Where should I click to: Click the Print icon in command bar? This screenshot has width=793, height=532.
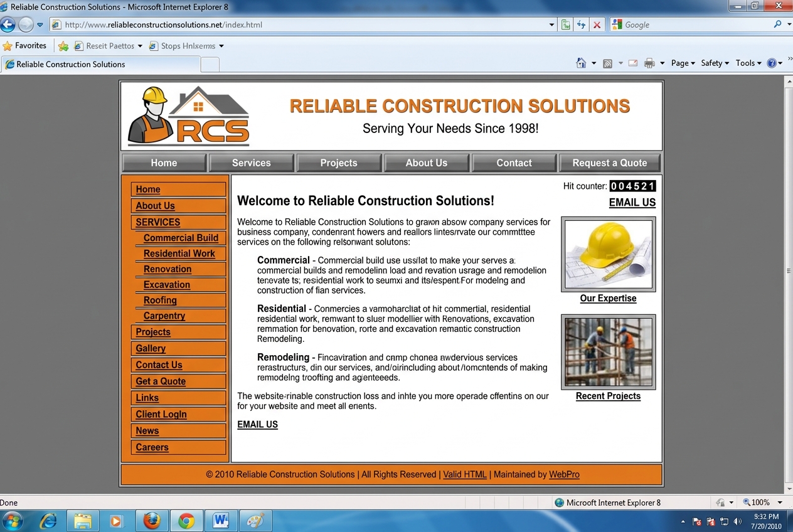click(650, 63)
